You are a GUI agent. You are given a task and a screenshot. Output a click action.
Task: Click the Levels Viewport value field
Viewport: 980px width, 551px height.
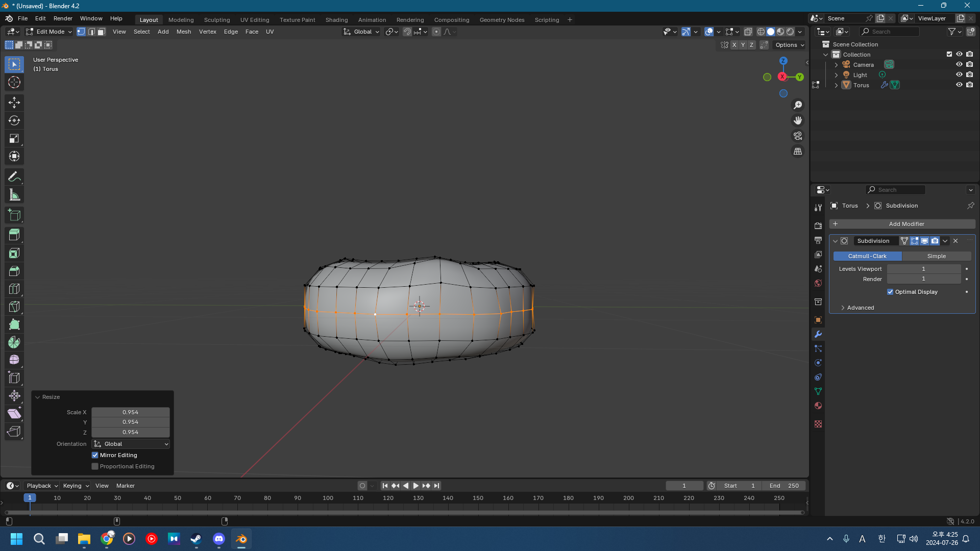tap(923, 269)
